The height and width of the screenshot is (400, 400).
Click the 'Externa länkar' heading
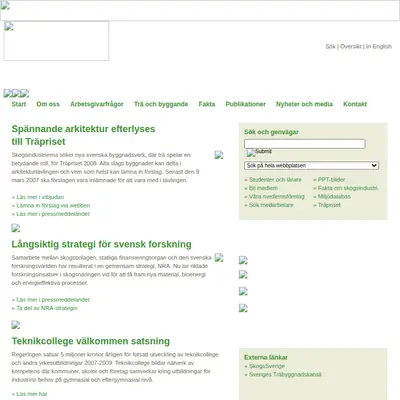pos(266,357)
